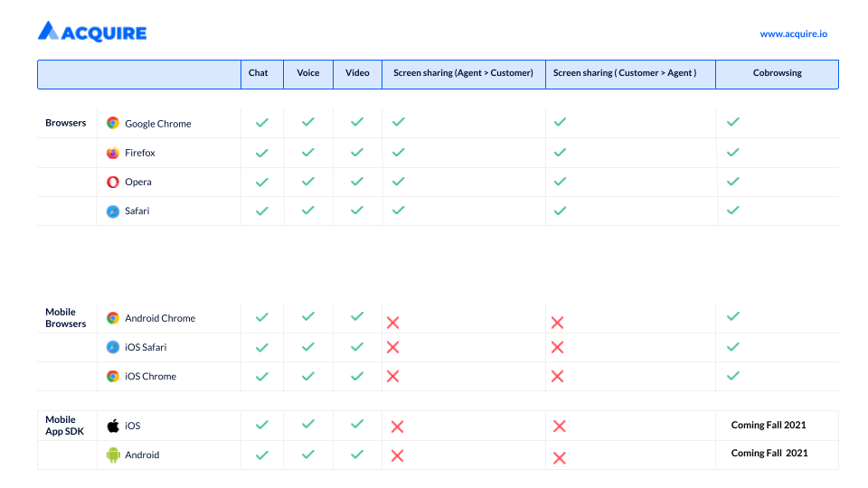Click the Agent > Customer checkmark for Google Chrome

click(399, 122)
